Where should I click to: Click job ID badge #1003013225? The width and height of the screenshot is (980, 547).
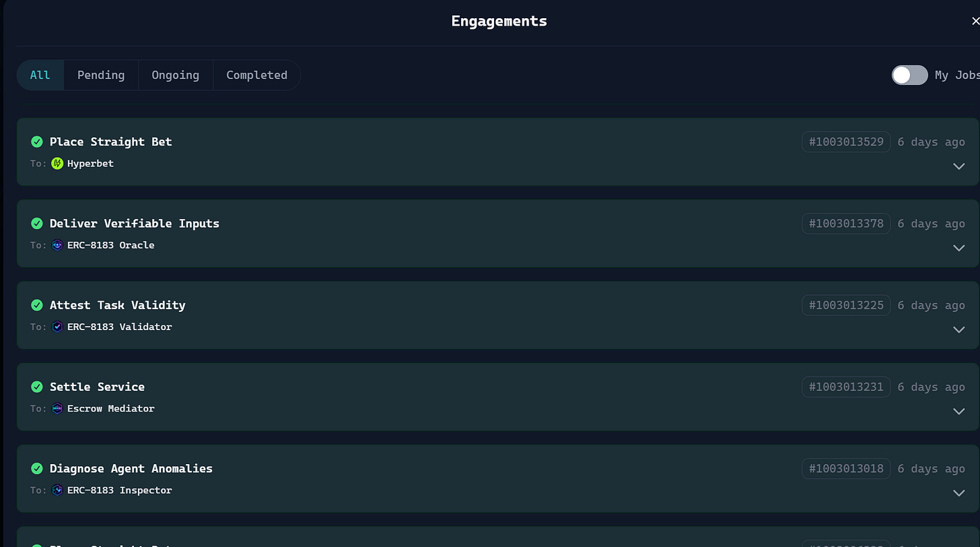click(x=846, y=305)
